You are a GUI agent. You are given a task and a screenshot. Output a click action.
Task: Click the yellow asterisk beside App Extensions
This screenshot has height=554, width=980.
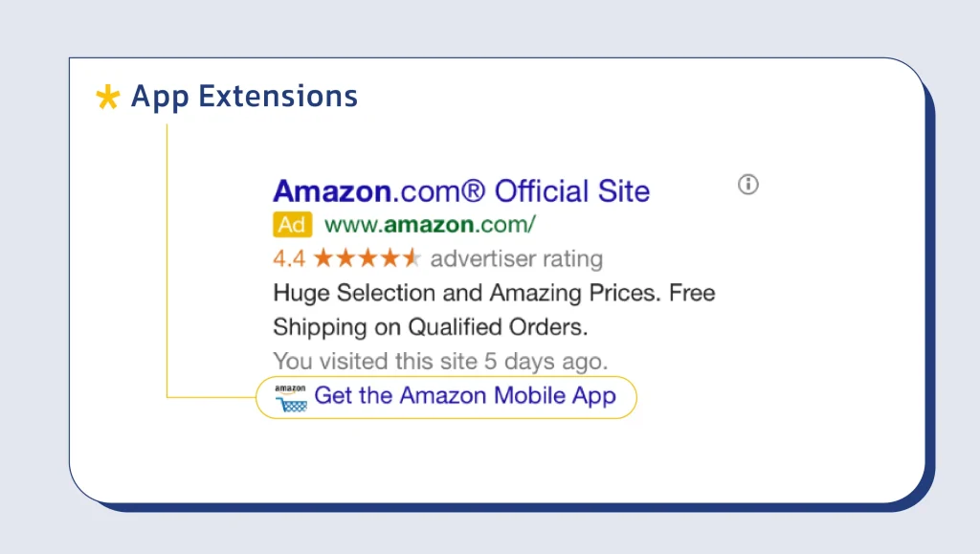pyautogui.click(x=107, y=97)
